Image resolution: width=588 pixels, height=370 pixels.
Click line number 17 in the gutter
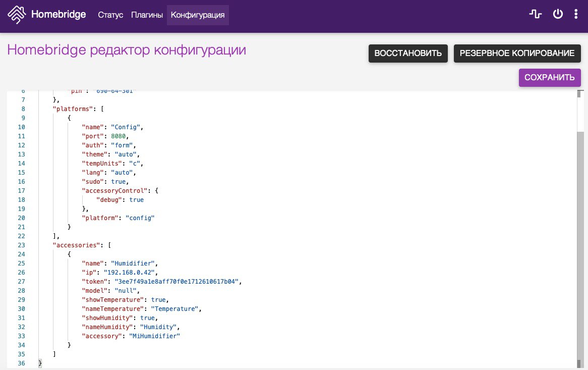[x=21, y=191]
